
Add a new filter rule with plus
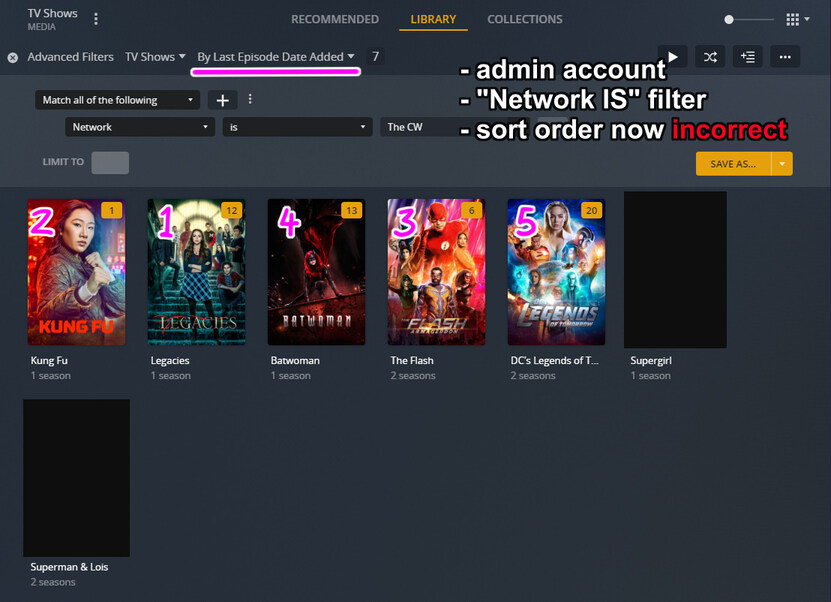coord(223,100)
